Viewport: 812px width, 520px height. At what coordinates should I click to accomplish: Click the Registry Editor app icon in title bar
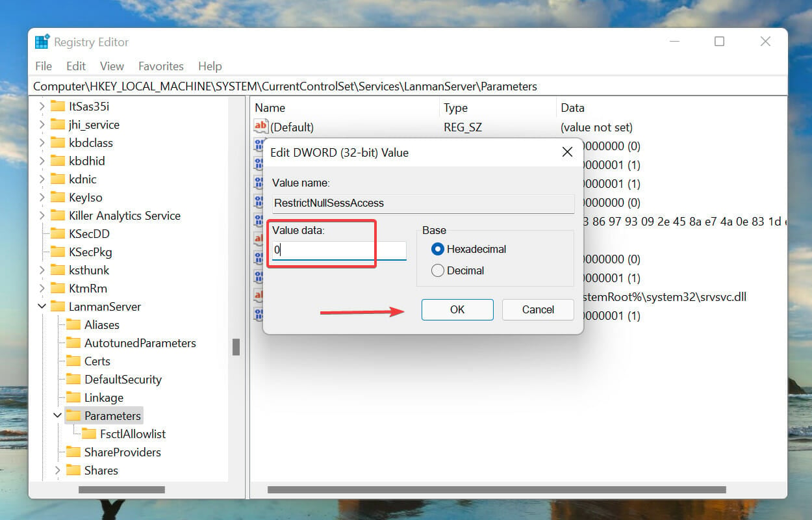[42, 42]
